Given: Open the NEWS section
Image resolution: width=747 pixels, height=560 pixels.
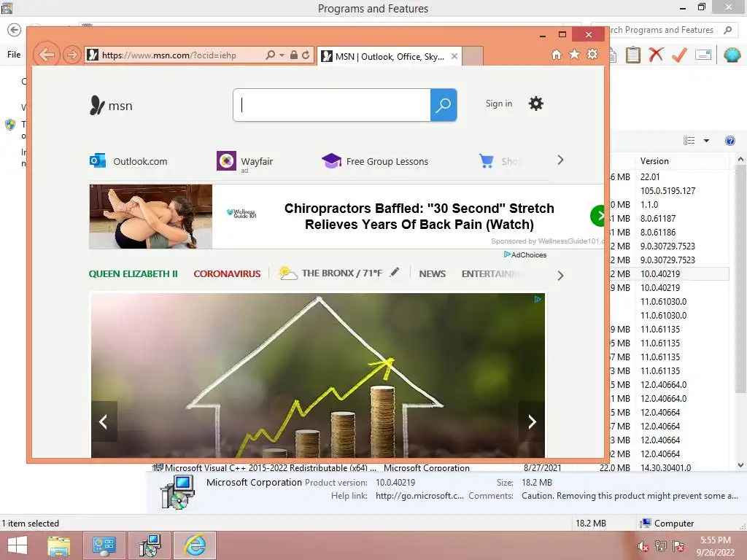Looking at the screenshot, I should (432, 274).
